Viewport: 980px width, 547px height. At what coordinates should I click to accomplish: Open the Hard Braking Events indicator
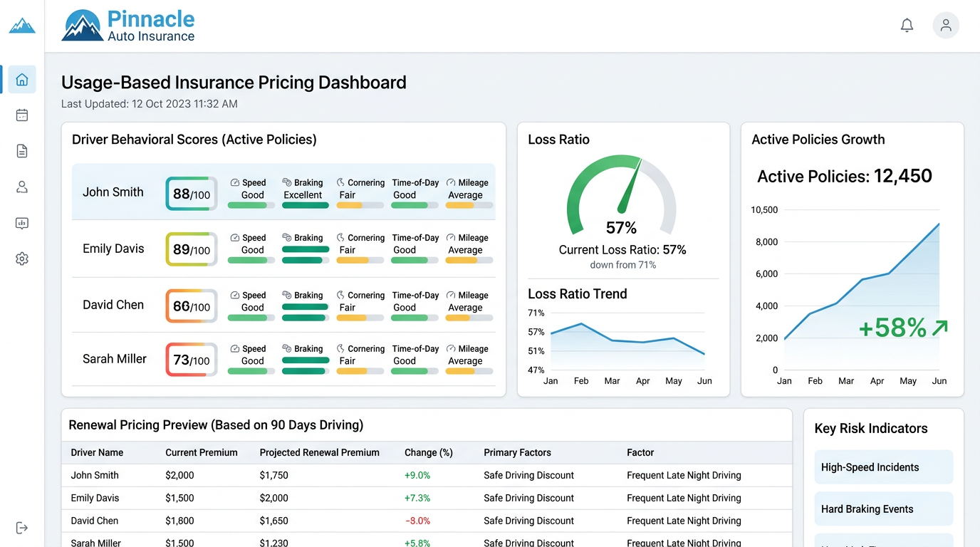coord(883,509)
